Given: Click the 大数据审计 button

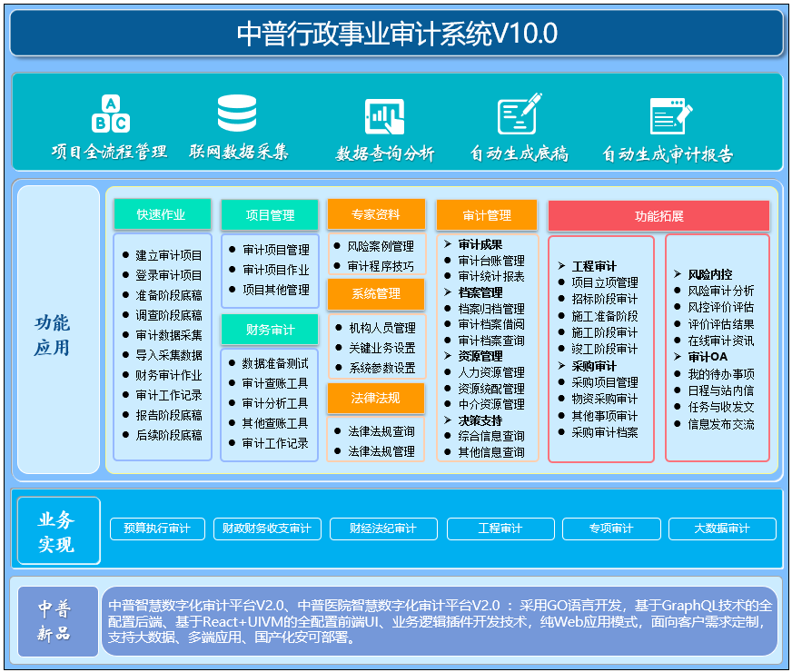Looking at the screenshot, I should pos(722,529).
